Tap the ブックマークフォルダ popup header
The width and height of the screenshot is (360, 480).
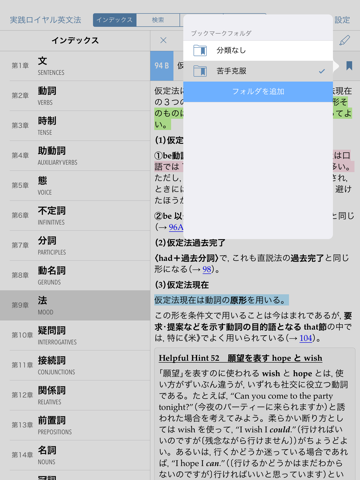(221, 33)
